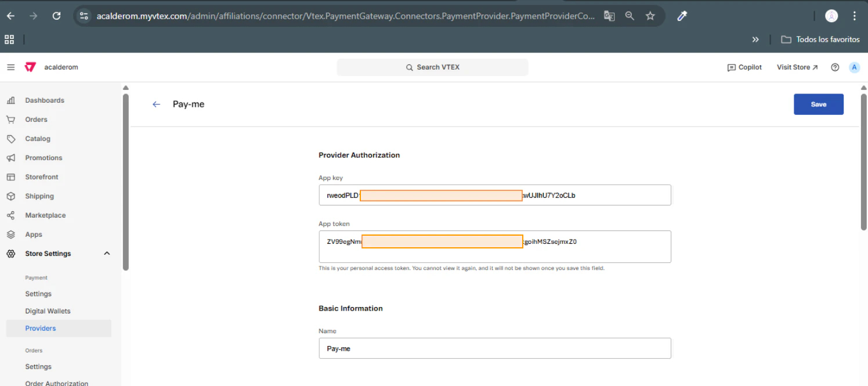The width and height of the screenshot is (868, 386).
Task: Click the App key field
Action: (495, 195)
